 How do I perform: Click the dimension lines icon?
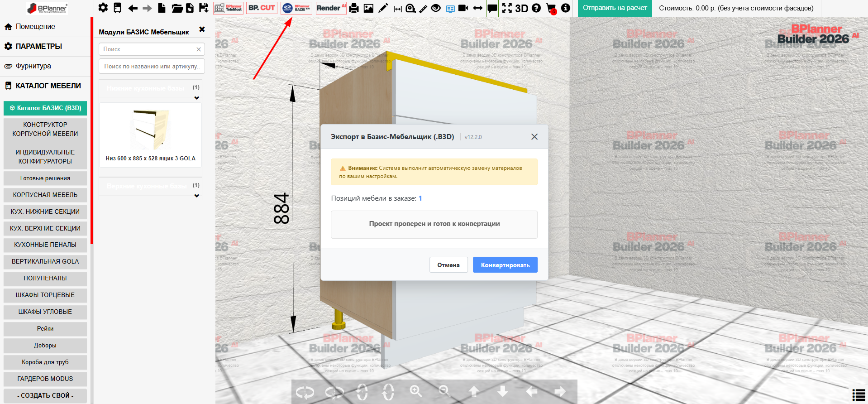[398, 9]
